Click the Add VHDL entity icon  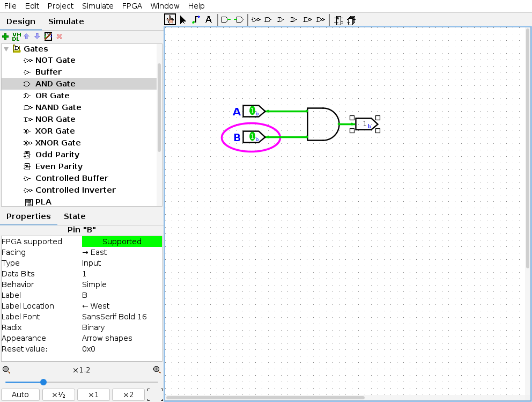16,36
